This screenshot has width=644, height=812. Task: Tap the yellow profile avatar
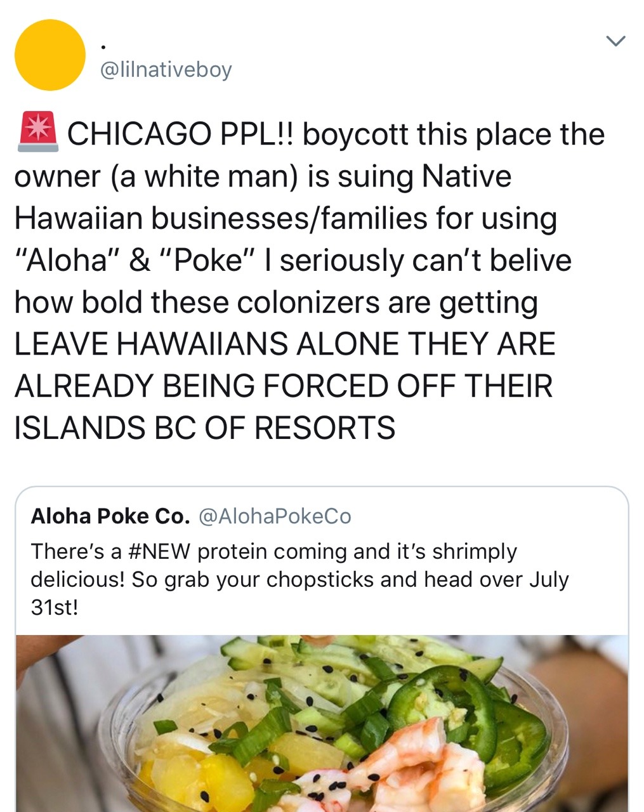tap(50, 55)
